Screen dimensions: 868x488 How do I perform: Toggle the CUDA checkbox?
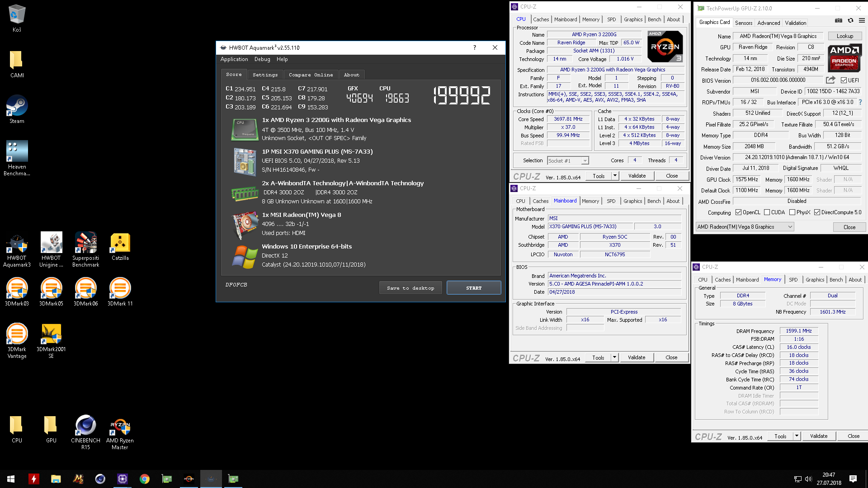pyautogui.click(x=767, y=212)
